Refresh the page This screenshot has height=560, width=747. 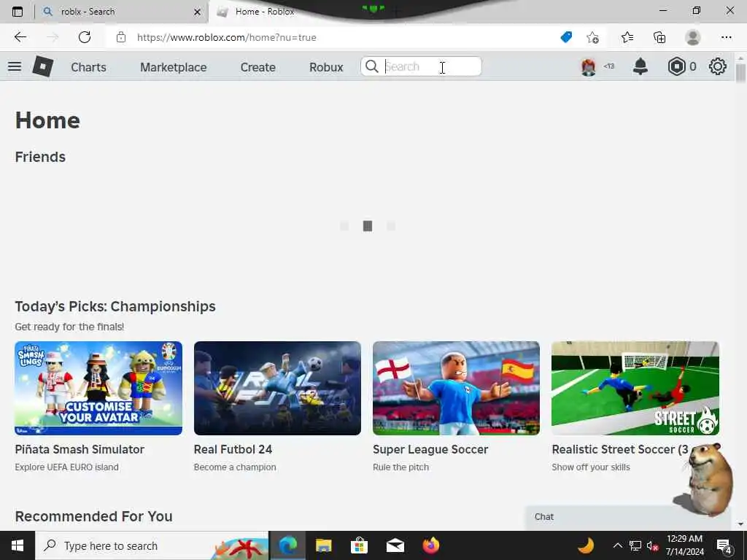click(x=85, y=37)
